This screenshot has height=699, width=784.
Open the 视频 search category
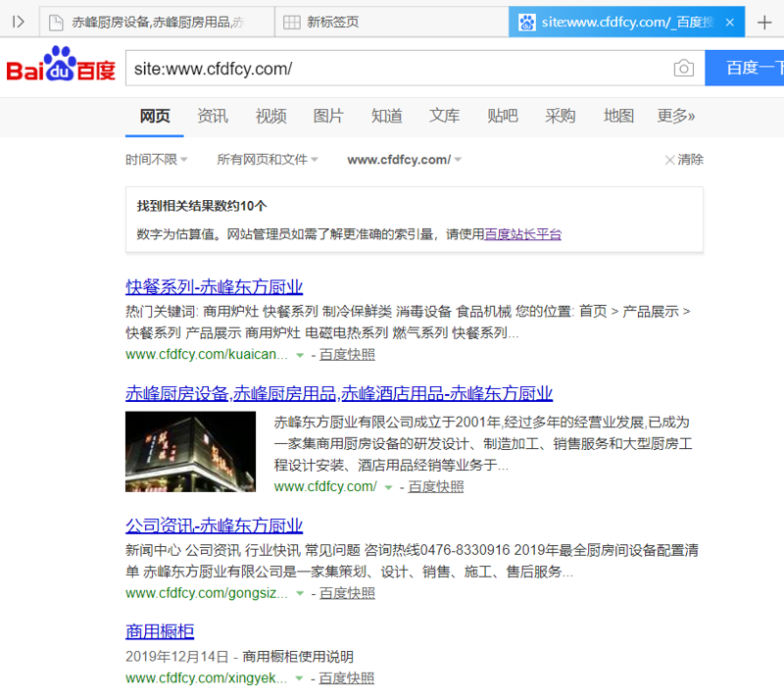[x=271, y=116]
